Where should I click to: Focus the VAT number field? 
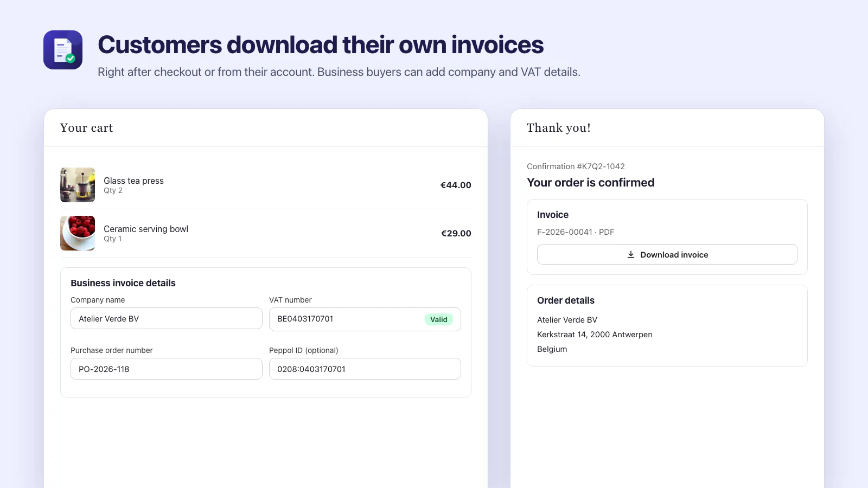pos(365,319)
